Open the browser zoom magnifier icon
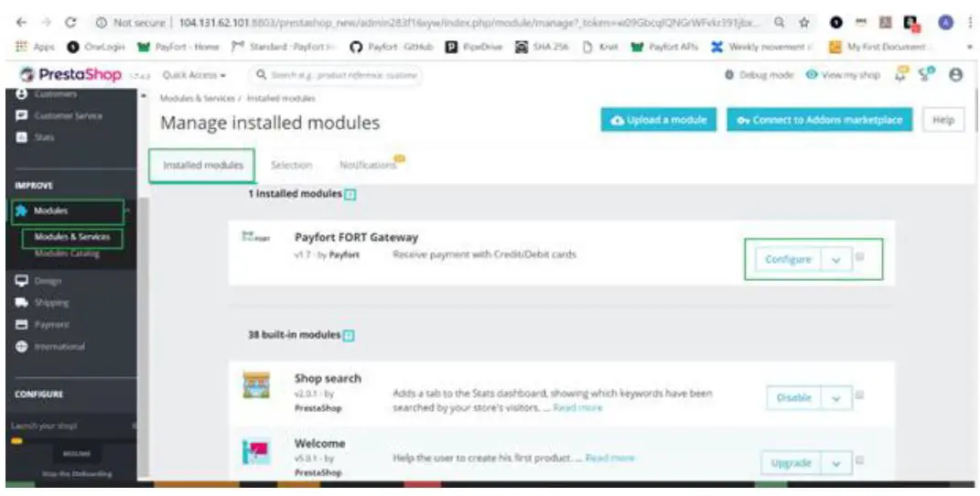Screen dimensions: 980x496 [780, 23]
